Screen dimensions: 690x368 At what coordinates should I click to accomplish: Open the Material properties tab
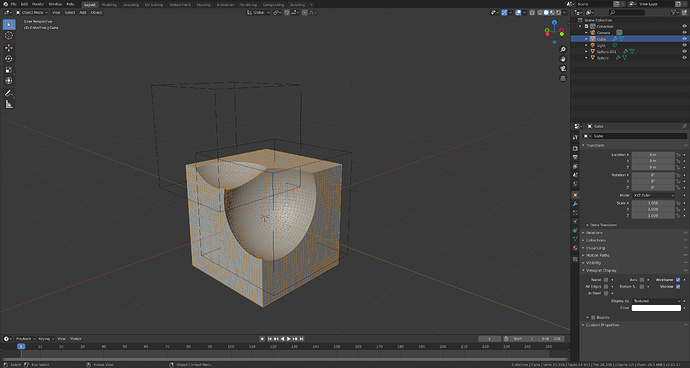[x=575, y=248]
